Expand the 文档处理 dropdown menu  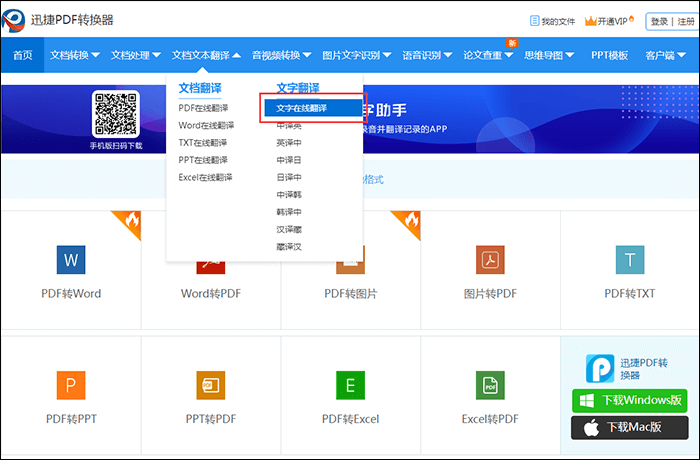(136, 55)
